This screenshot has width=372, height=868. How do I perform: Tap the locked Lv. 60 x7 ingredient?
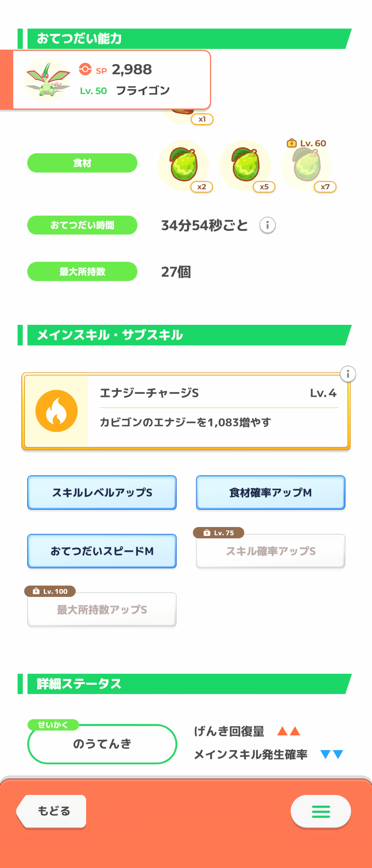click(x=307, y=165)
